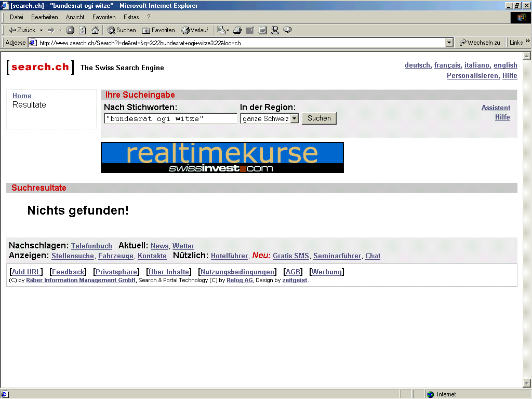Click the Zurück back arrow button
The height and width of the screenshot is (399, 532).
[x=22, y=30]
